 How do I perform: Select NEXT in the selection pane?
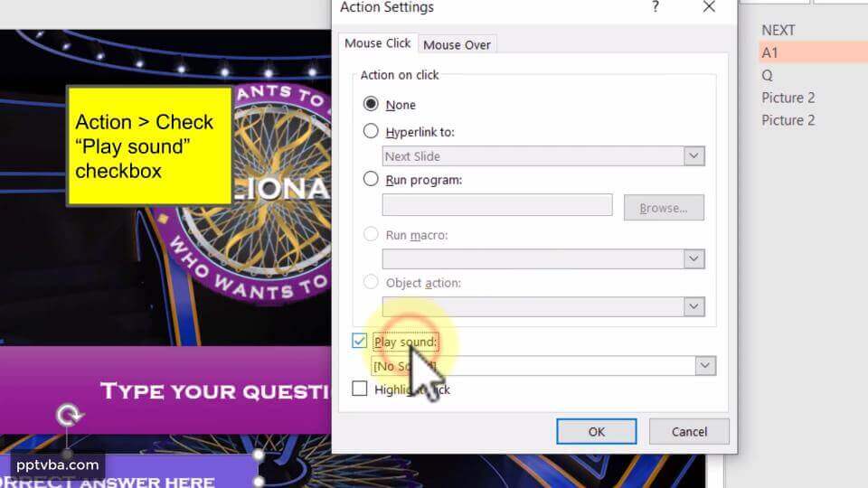click(x=778, y=30)
